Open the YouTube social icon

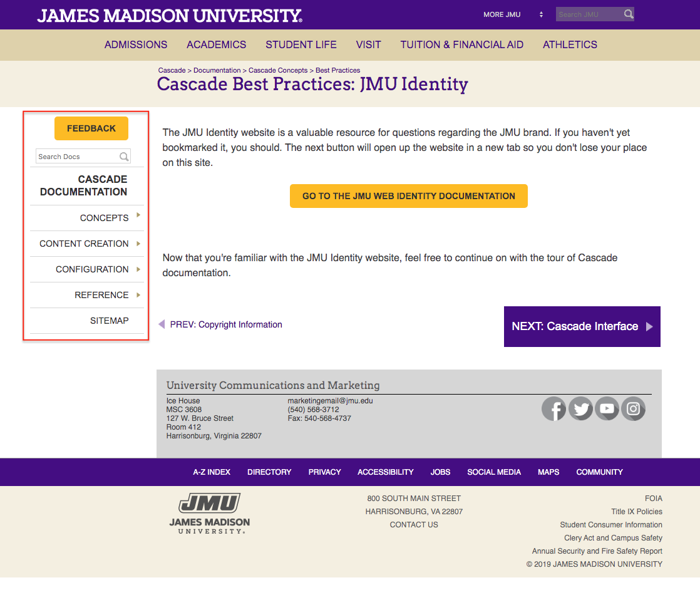(607, 408)
